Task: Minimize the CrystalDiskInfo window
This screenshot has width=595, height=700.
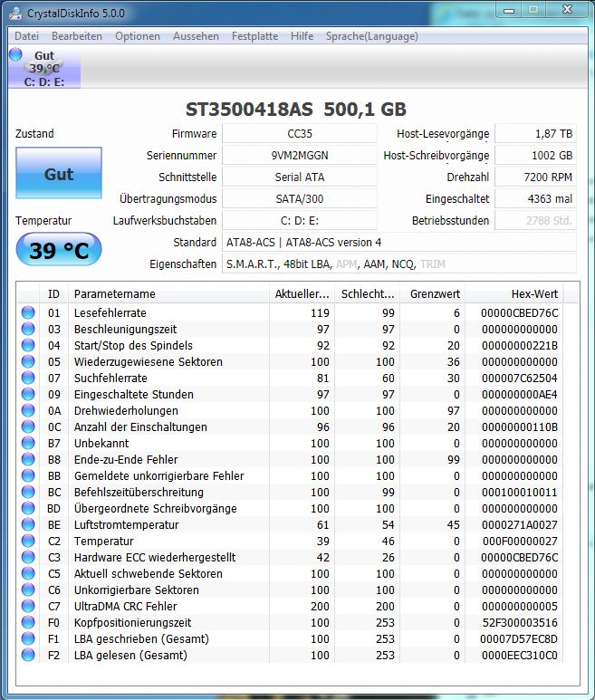Action: tap(509, 10)
